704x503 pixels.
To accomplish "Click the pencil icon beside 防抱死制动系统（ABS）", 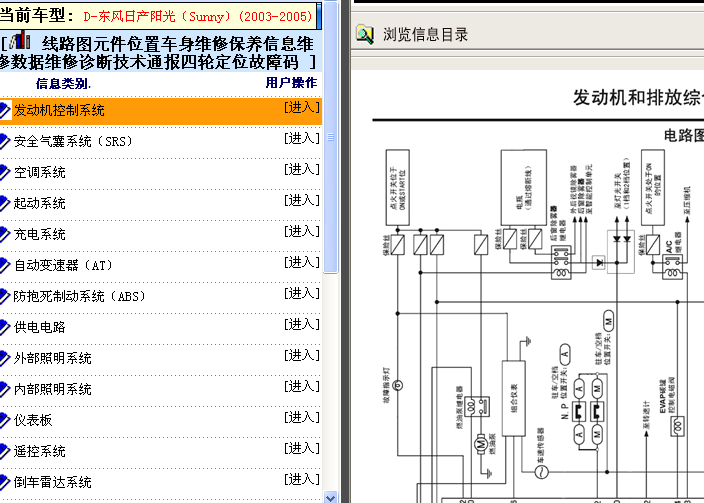I will click(x=4, y=296).
